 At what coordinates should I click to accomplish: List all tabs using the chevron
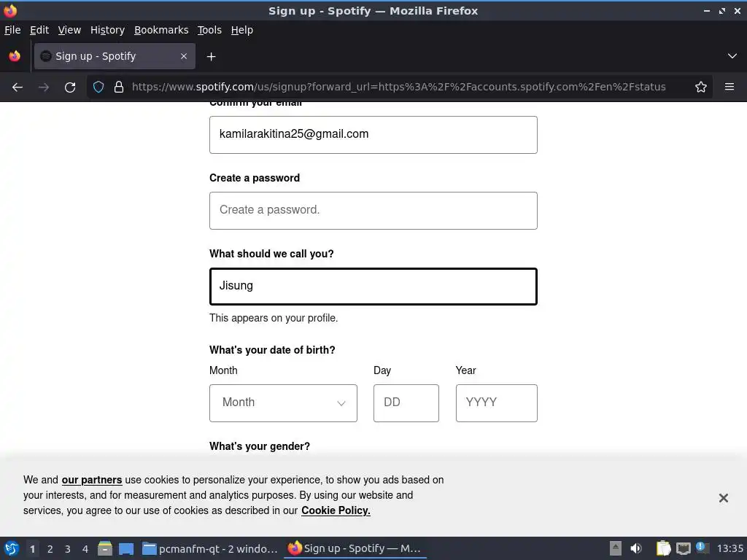tap(732, 56)
